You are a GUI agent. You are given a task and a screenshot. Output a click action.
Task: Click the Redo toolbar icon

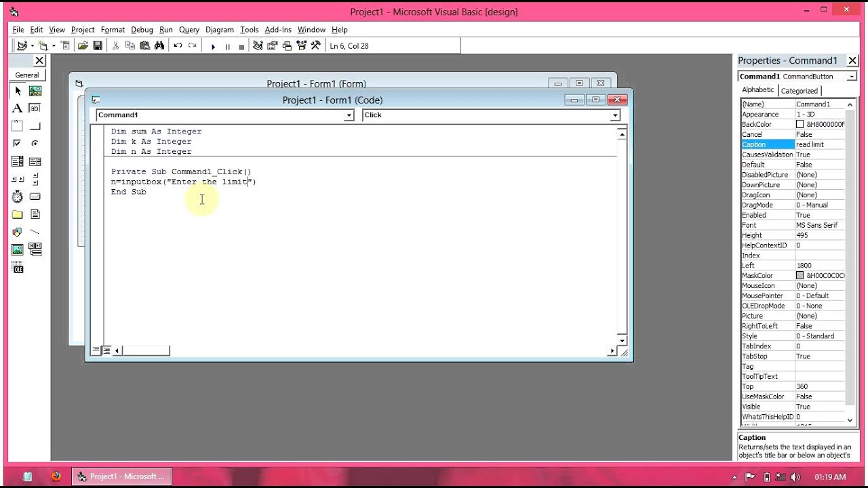click(x=193, y=45)
